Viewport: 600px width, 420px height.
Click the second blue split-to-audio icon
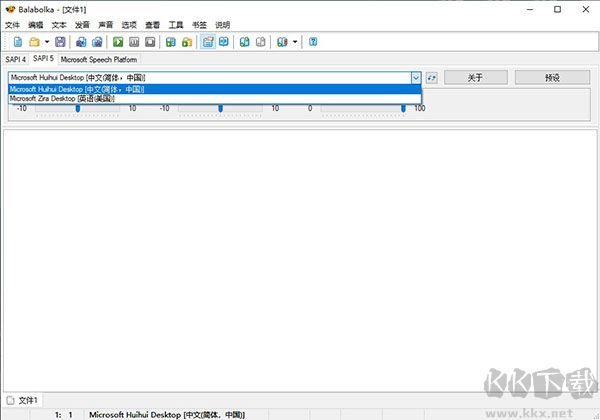click(97, 42)
